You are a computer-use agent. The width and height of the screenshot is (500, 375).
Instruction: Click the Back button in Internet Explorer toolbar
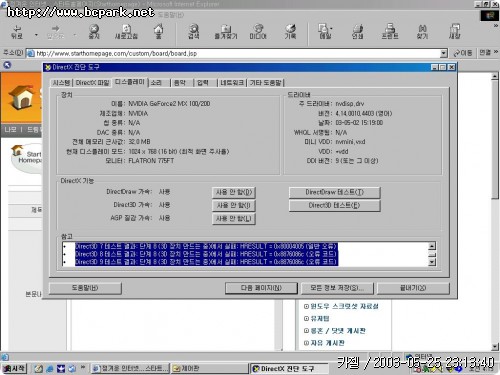pyautogui.click(x=17, y=32)
